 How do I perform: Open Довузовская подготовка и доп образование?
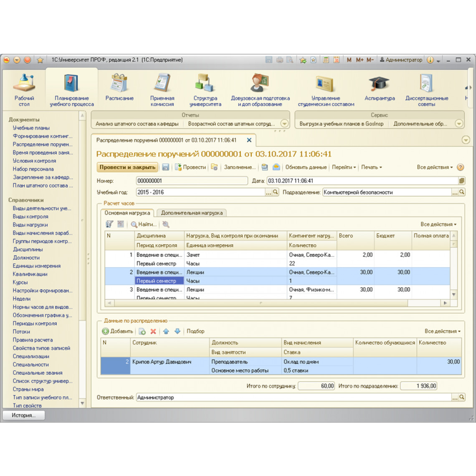(x=260, y=90)
